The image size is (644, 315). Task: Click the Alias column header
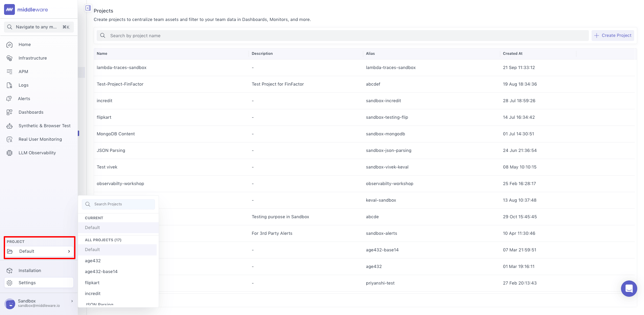(370, 53)
